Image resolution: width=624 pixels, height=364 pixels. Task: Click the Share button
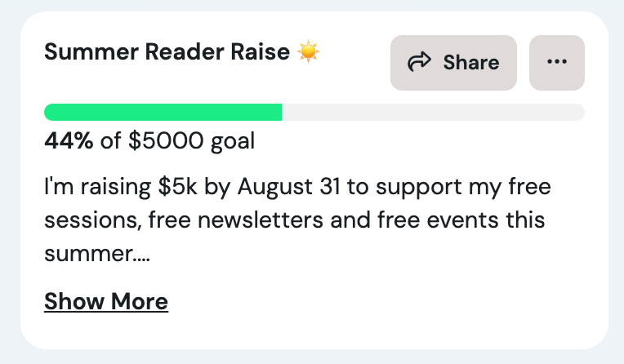[x=453, y=63]
